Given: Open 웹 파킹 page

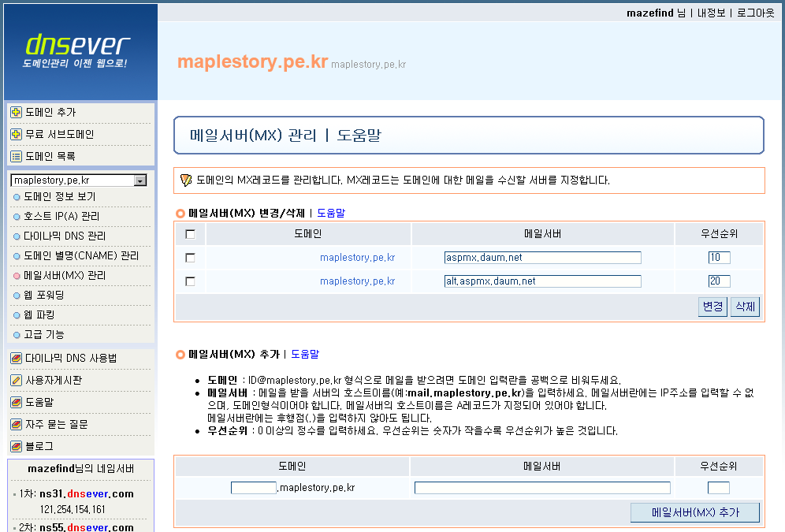Looking at the screenshot, I should [x=39, y=314].
